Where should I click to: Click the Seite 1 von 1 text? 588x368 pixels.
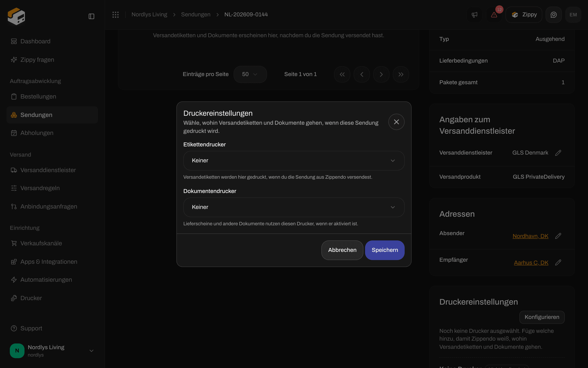click(300, 74)
